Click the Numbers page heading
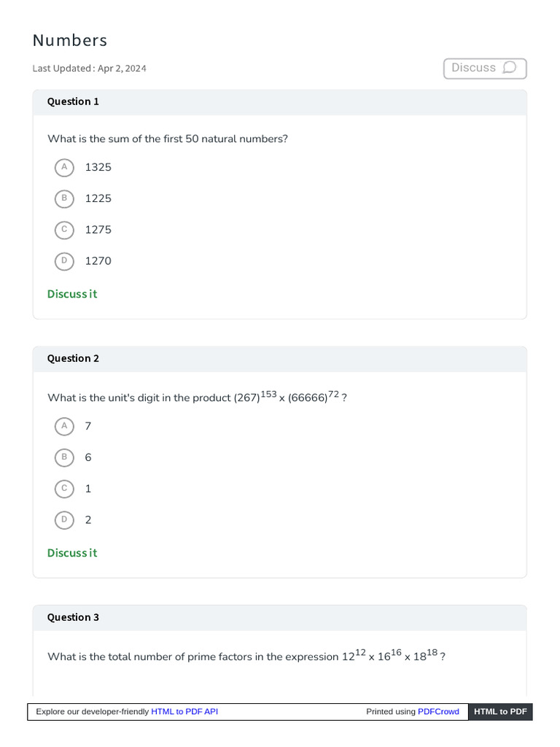Screen dimensions: 560x747 tap(70, 41)
